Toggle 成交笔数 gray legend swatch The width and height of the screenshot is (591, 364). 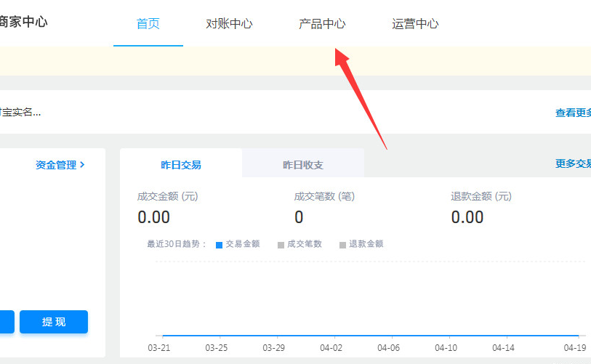tap(281, 245)
